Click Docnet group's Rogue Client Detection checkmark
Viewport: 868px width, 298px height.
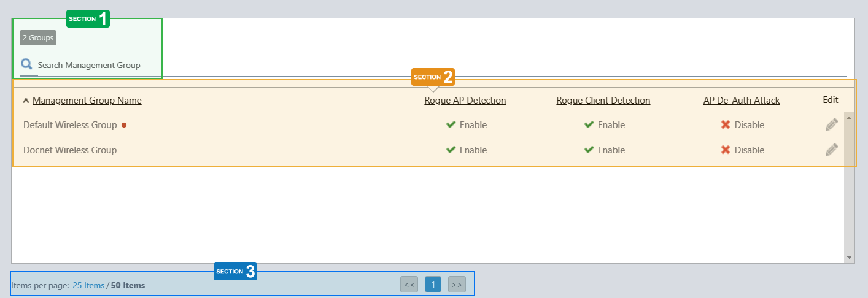(589, 150)
